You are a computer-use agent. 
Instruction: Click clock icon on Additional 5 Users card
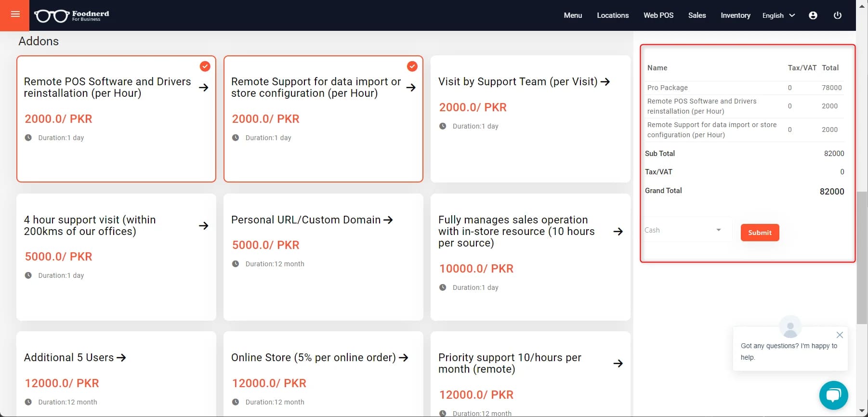(28, 402)
